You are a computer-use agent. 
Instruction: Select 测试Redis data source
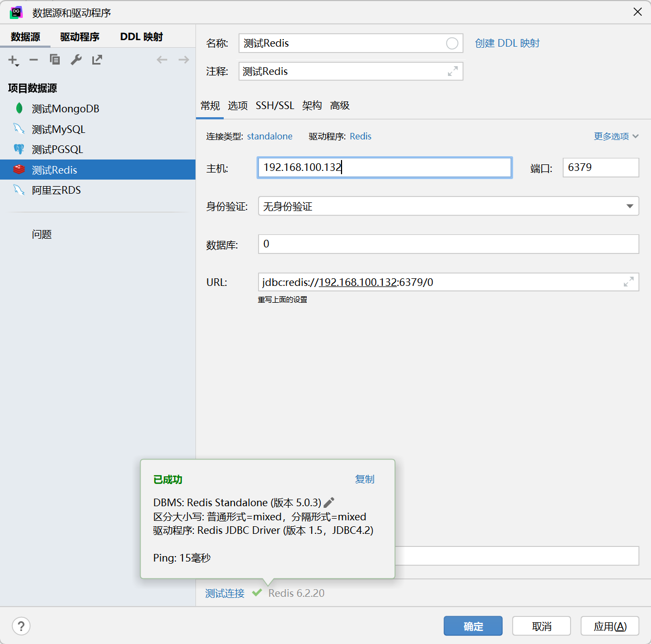coord(98,170)
